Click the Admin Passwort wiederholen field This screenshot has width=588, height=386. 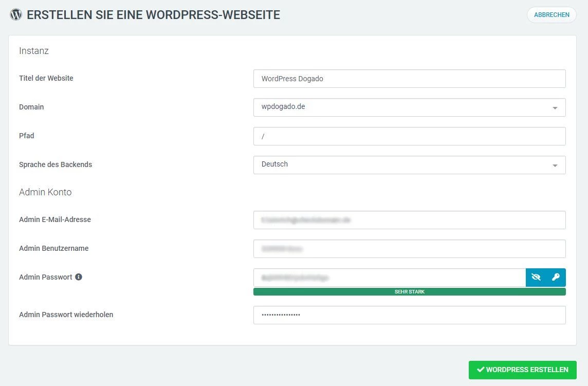point(409,315)
